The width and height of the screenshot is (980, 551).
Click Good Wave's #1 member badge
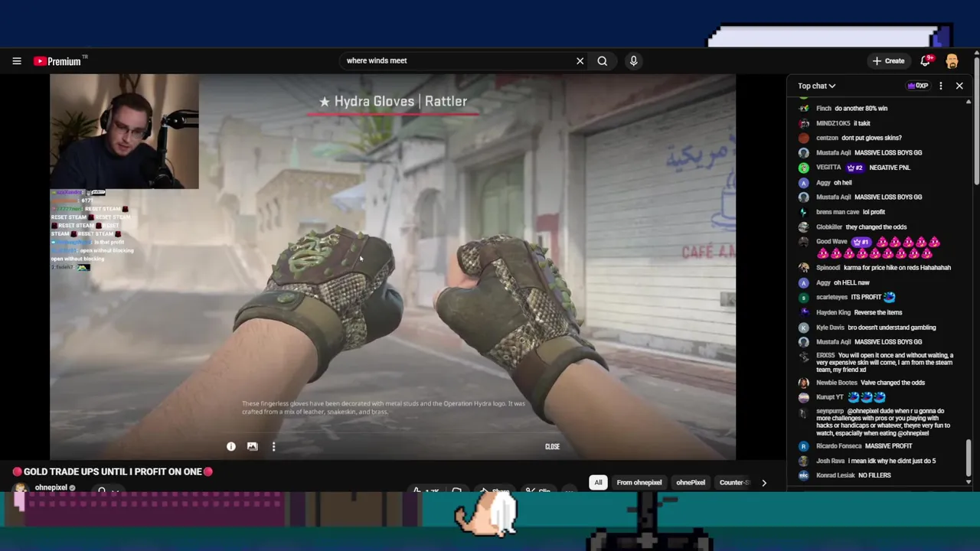tap(861, 242)
